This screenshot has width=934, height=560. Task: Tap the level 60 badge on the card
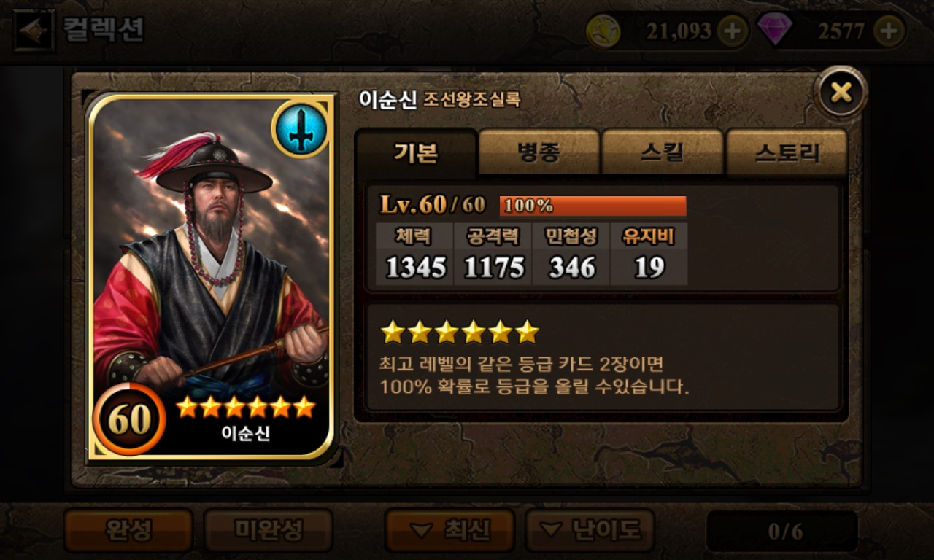point(130,419)
